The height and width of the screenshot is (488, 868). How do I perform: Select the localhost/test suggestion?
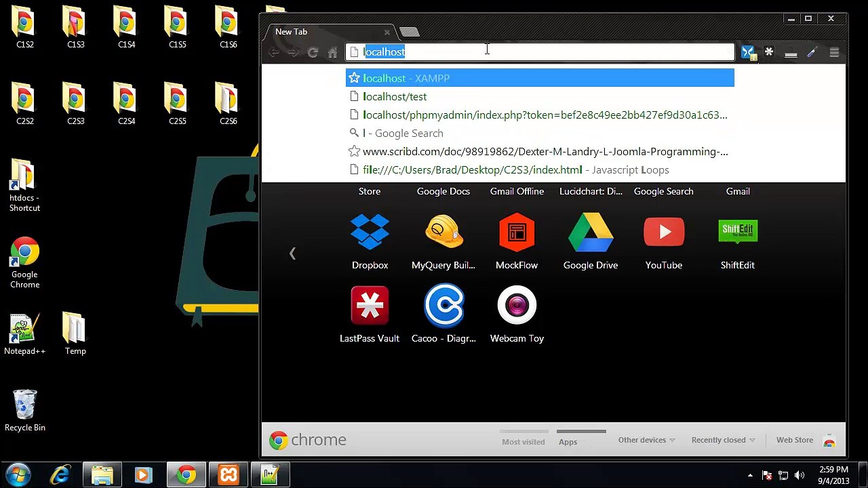coord(395,96)
